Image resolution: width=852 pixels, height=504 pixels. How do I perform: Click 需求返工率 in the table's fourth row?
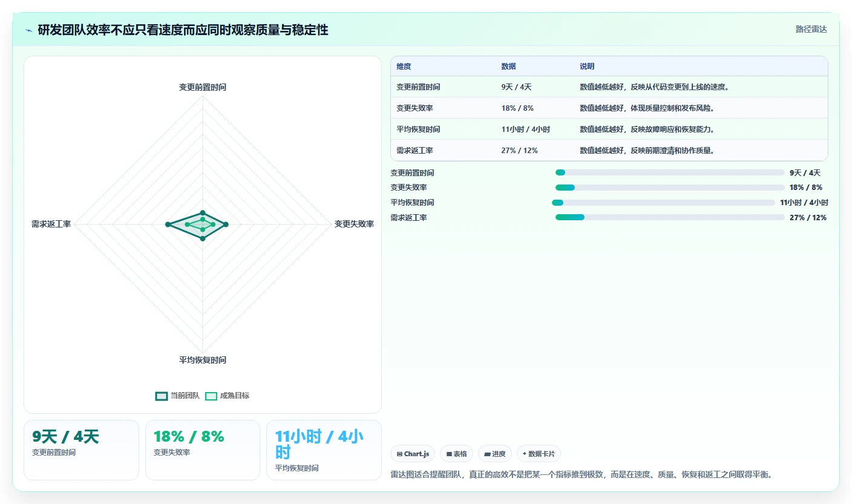tap(415, 151)
